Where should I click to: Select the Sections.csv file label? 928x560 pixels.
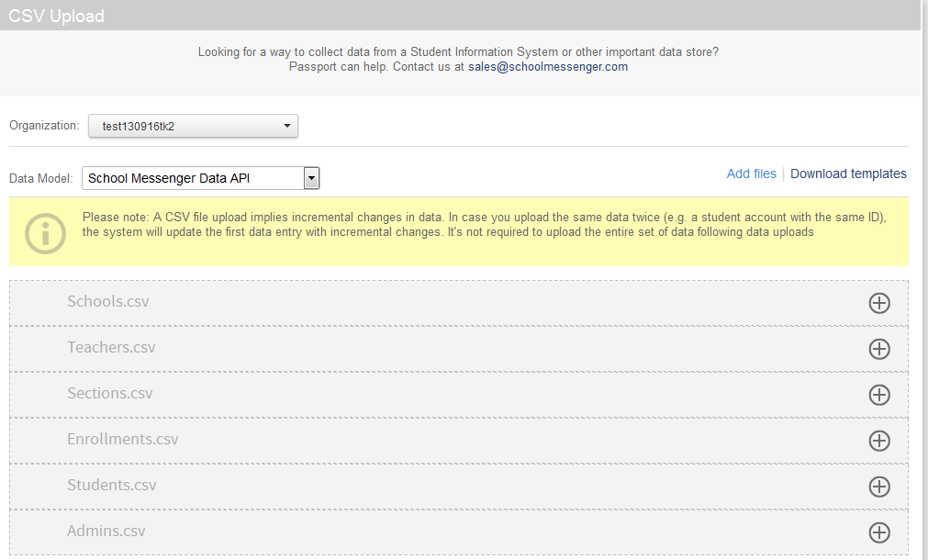[109, 393]
